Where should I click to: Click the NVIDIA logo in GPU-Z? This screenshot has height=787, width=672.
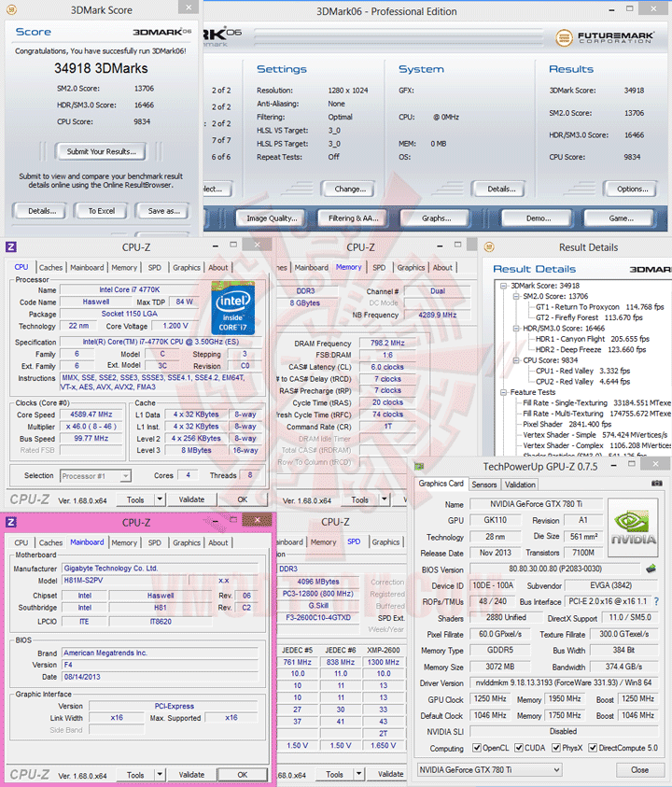[633, 528]
